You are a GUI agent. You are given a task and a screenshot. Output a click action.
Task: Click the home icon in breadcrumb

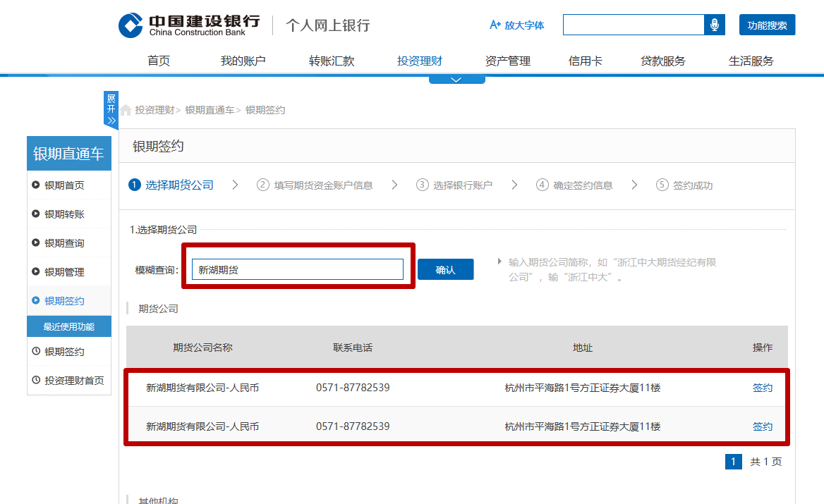[x=126, y=110]
